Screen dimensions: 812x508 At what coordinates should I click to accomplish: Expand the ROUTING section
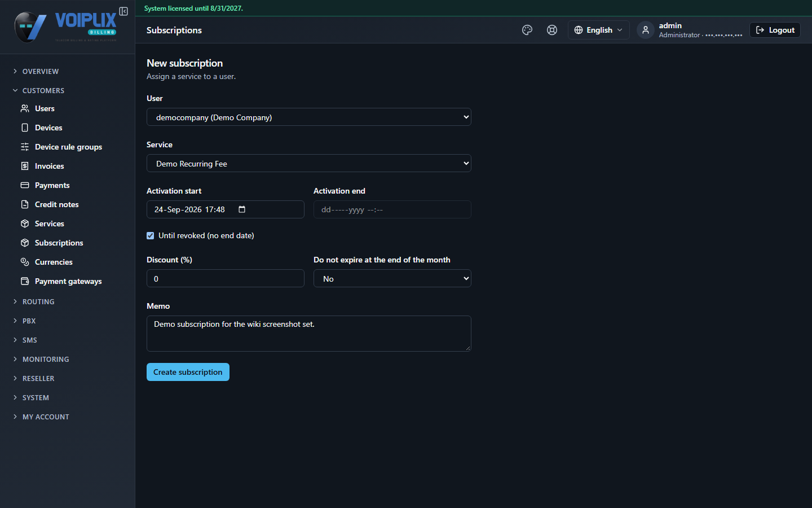pyautogui.click(x=34, y=301)
